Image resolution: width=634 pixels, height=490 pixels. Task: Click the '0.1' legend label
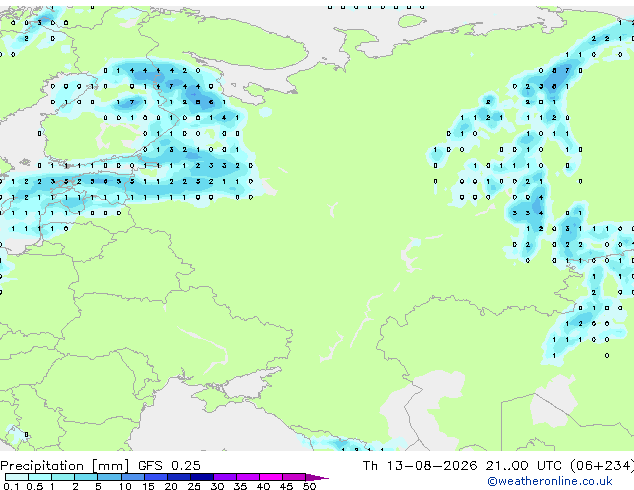[11, 486]
